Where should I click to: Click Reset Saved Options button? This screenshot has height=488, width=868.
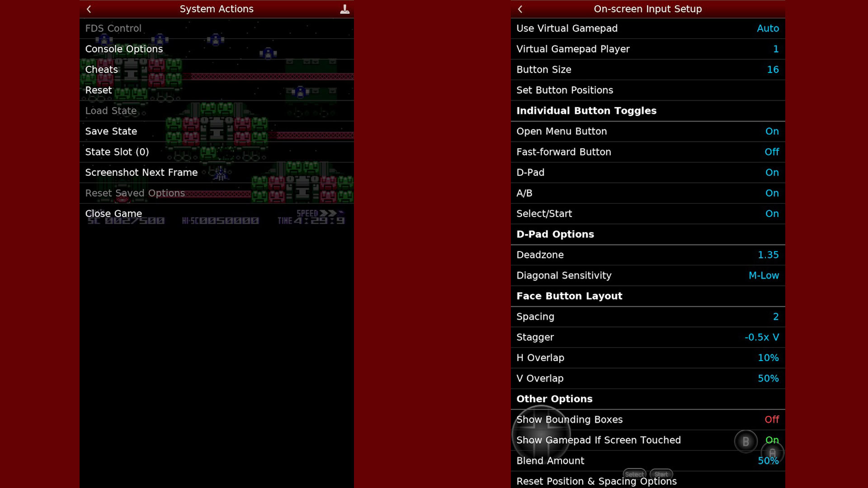(135, 192)
